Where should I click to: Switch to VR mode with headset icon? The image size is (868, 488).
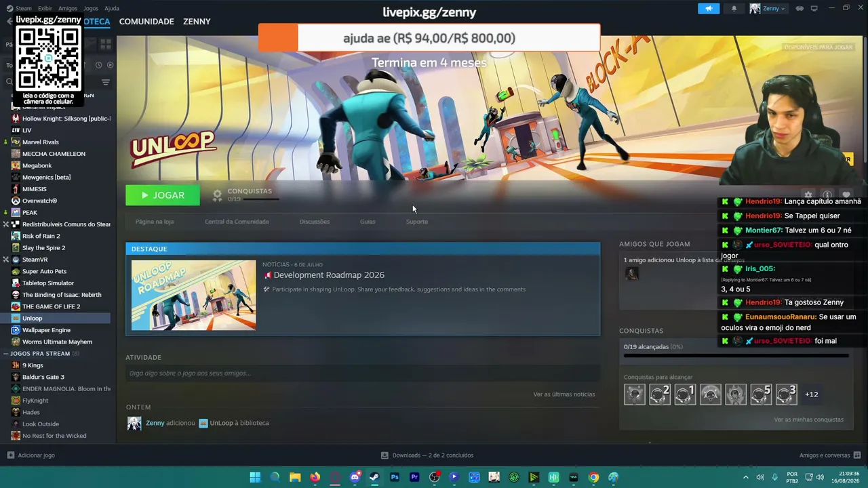click(800, 9)
